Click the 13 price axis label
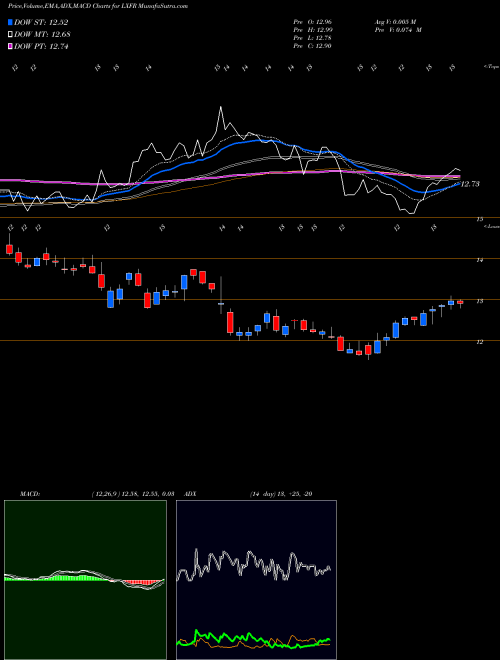The image size is (500, 660). click(x=479, y=301)
